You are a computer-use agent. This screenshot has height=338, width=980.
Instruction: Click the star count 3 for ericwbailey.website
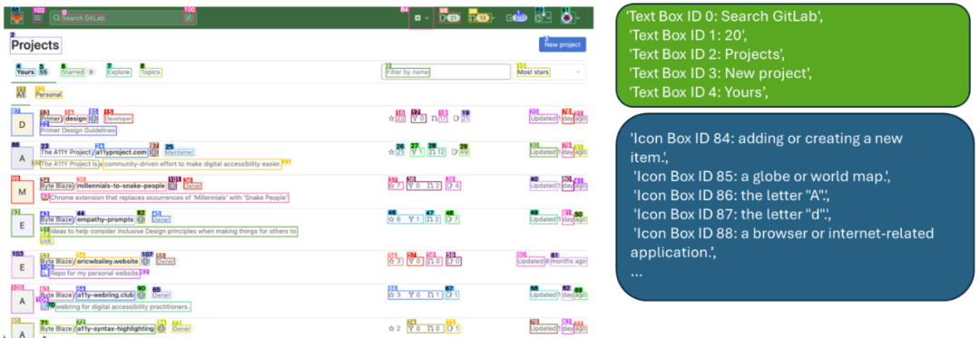(x=395, y=261)
